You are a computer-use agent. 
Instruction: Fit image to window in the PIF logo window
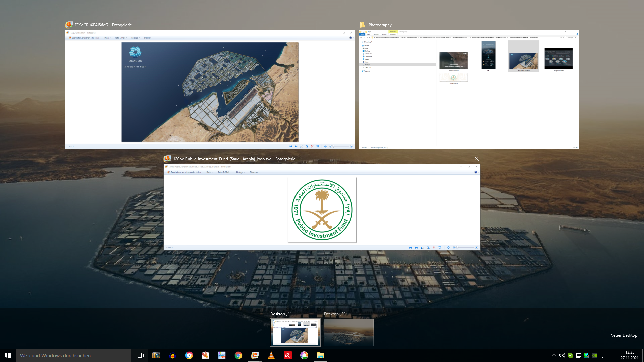pyautogui.click(x=448, y=248)
